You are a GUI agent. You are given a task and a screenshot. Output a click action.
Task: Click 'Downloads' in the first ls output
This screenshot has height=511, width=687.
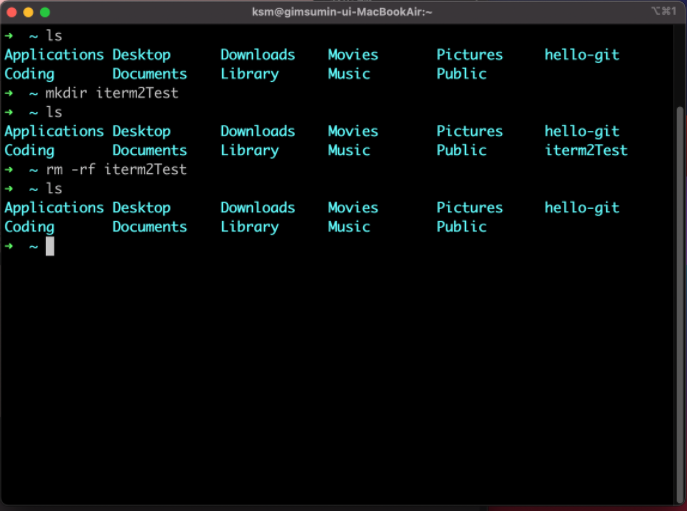click(x=258, y=55)
